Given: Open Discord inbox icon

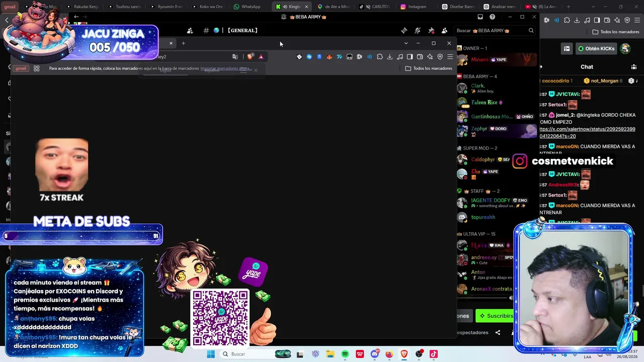Looking at the screenshot, I should pos(480,17).
